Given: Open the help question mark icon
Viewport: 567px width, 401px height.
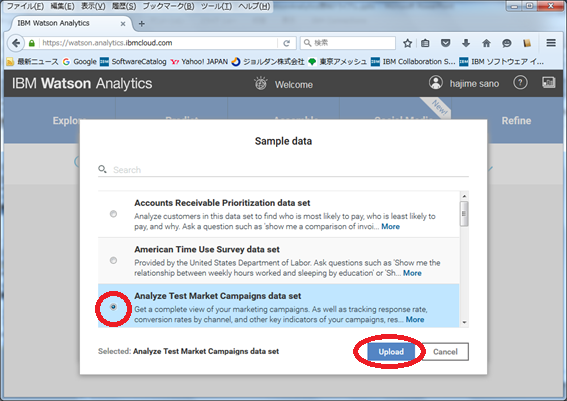Looking at the screenshot, I should point(520,83).
